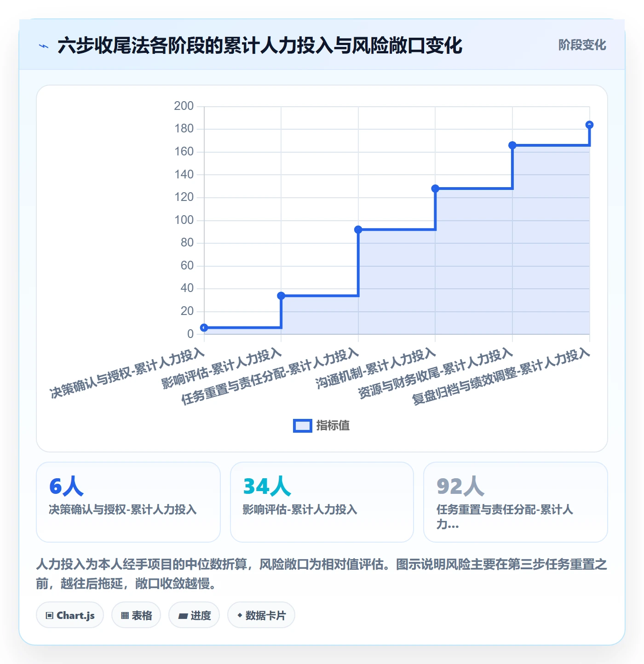Click the axis label 资源与财务收尾-累计人力投入
644x664 pixels.
(x=436, y=373)
